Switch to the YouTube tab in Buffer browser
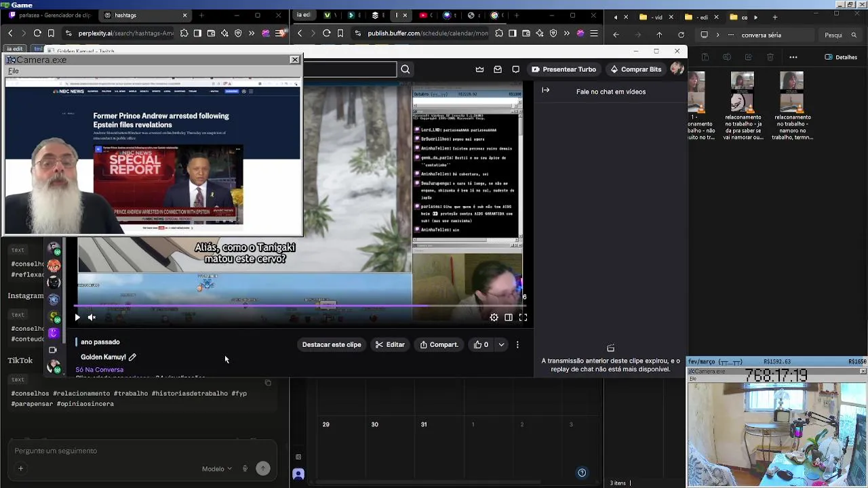Screen dimensions: 868x488 424,15
